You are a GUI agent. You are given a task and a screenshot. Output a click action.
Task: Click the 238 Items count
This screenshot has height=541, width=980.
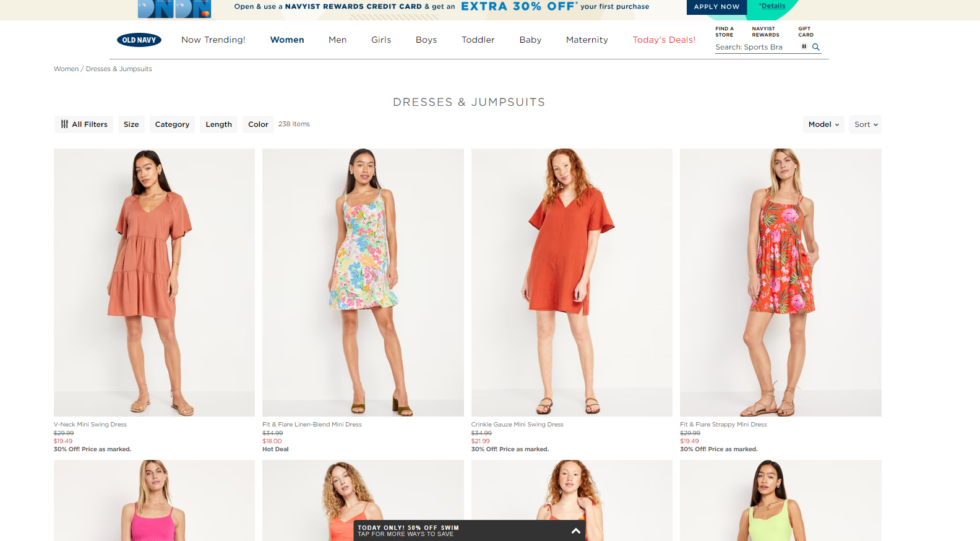click(294, 124)
